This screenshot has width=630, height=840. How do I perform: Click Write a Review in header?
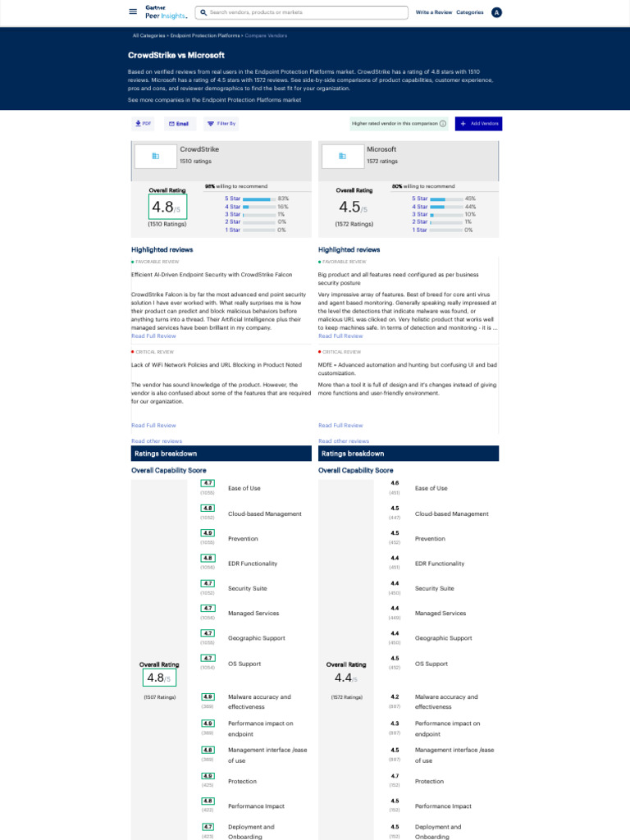pos(433,12)
